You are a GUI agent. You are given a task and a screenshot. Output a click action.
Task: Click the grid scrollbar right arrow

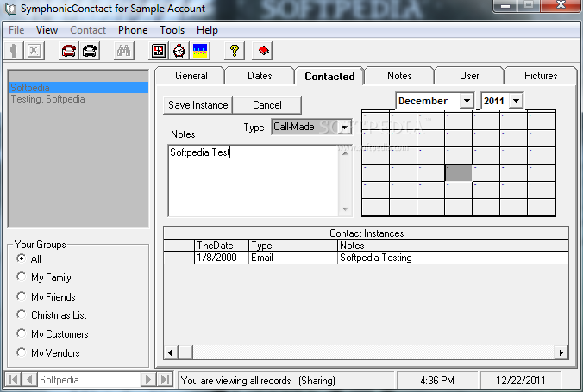tap(561, 352)
